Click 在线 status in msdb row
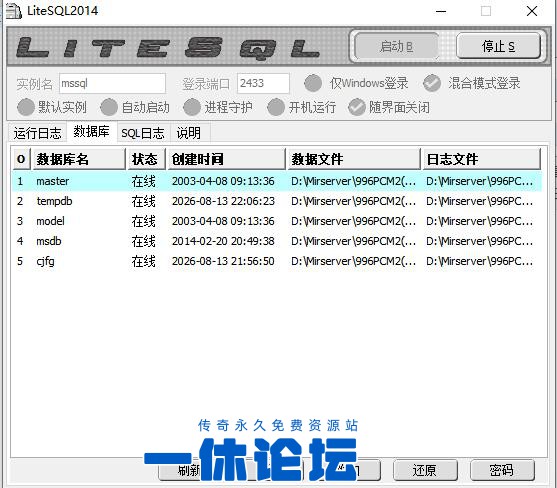Viewport: 557px width, 488px height. 144,242
